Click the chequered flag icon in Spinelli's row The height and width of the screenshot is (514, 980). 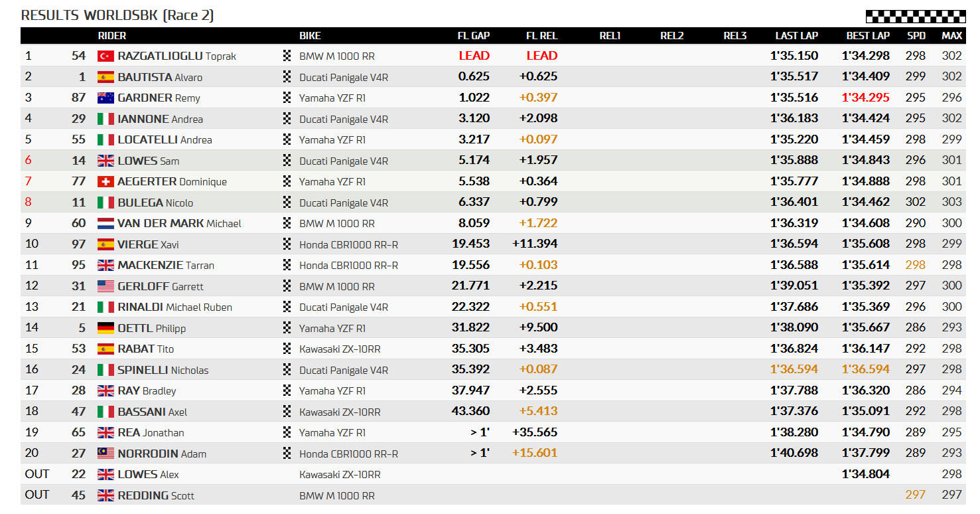[287, 370]
